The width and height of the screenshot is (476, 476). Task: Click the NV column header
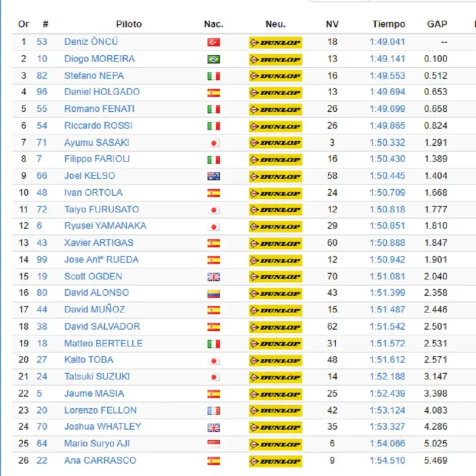click(332, 24)
